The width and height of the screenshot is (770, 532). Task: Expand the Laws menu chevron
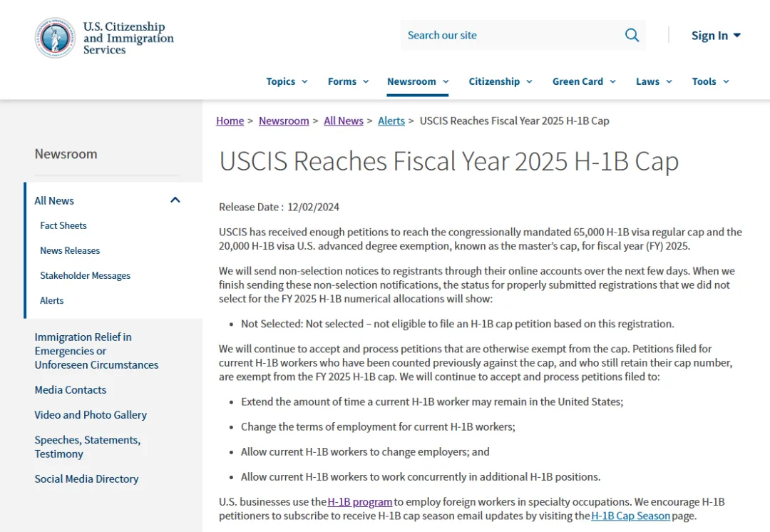click(x=669, y=81)
